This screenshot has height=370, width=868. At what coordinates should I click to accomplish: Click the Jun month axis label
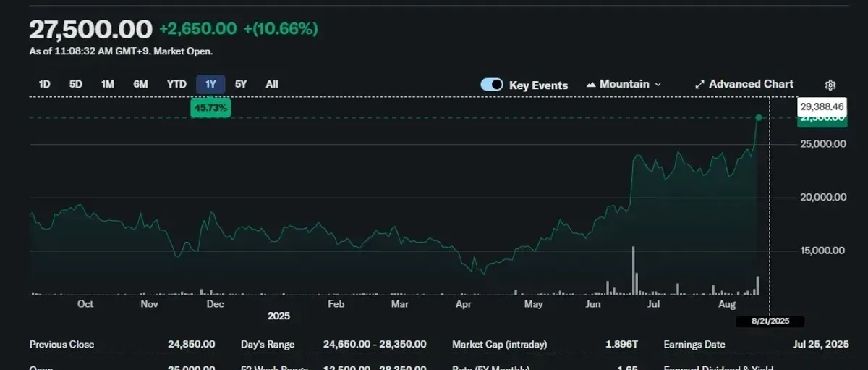click(593, 304)
